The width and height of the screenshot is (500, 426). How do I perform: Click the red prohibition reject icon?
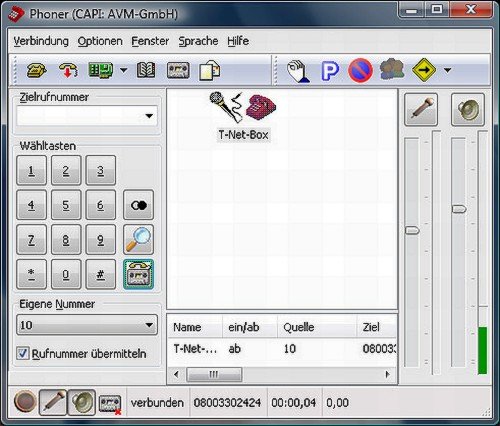(x=360, y=71)
